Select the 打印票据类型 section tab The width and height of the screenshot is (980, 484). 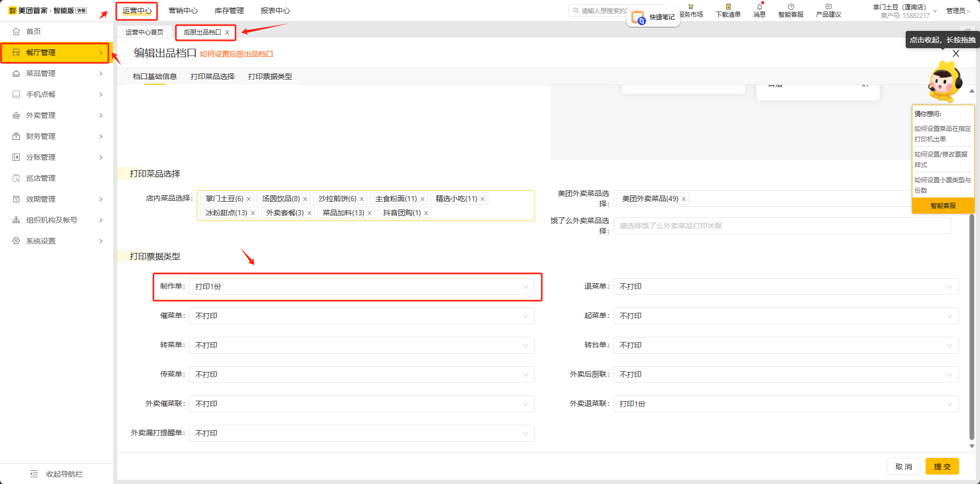270,76
